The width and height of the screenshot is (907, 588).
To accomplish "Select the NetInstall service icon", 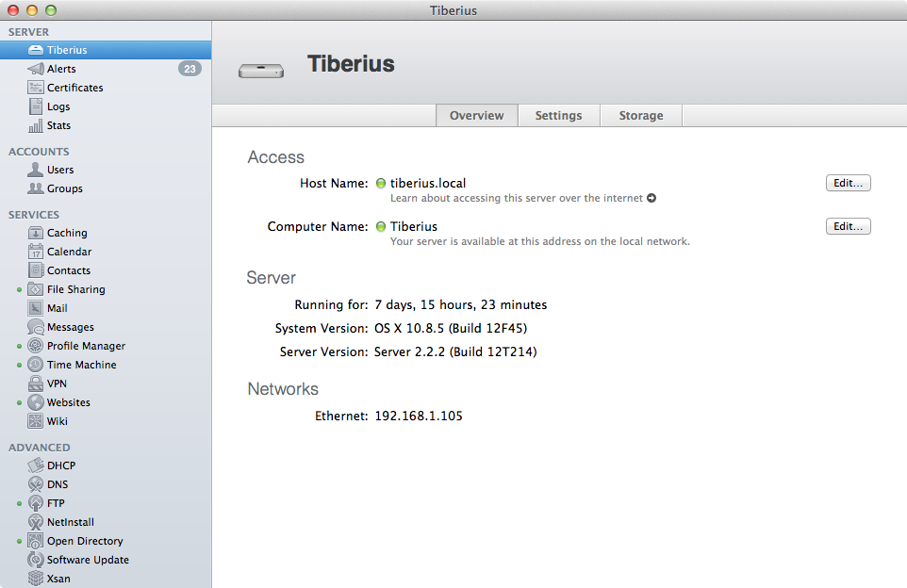I will [x=36, y=522].
